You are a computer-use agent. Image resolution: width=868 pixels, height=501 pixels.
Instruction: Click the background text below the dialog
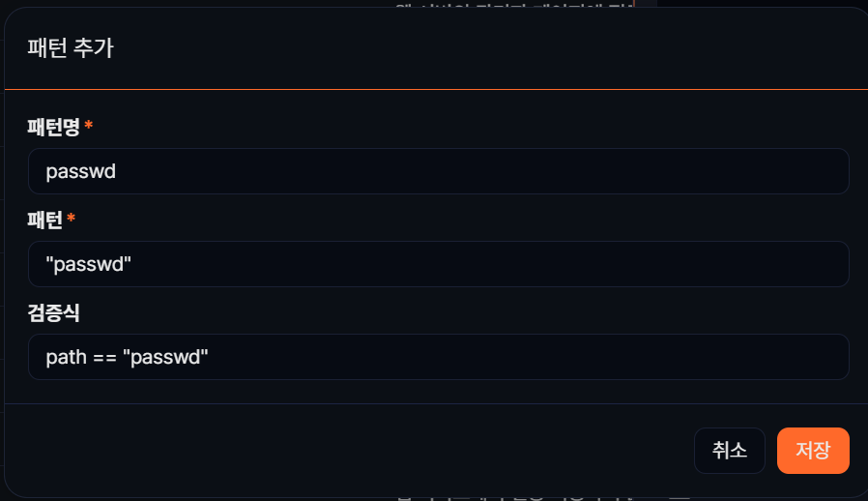tap(541, 497)
